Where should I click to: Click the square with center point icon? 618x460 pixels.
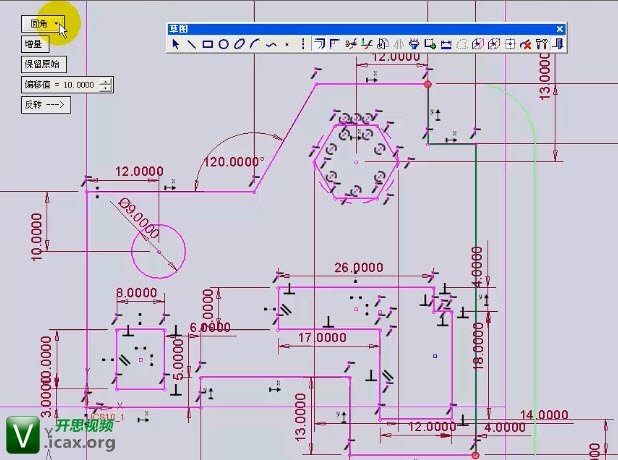(x=510, y=44)
